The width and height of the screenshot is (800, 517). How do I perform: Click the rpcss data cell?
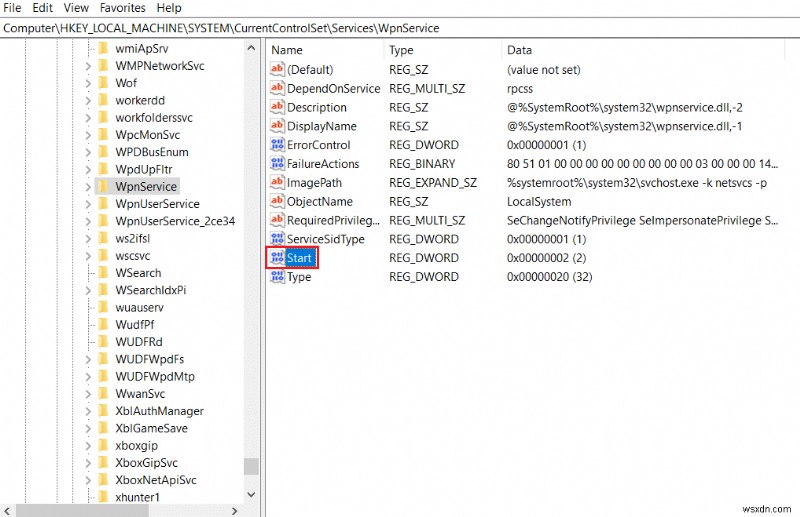520,89
